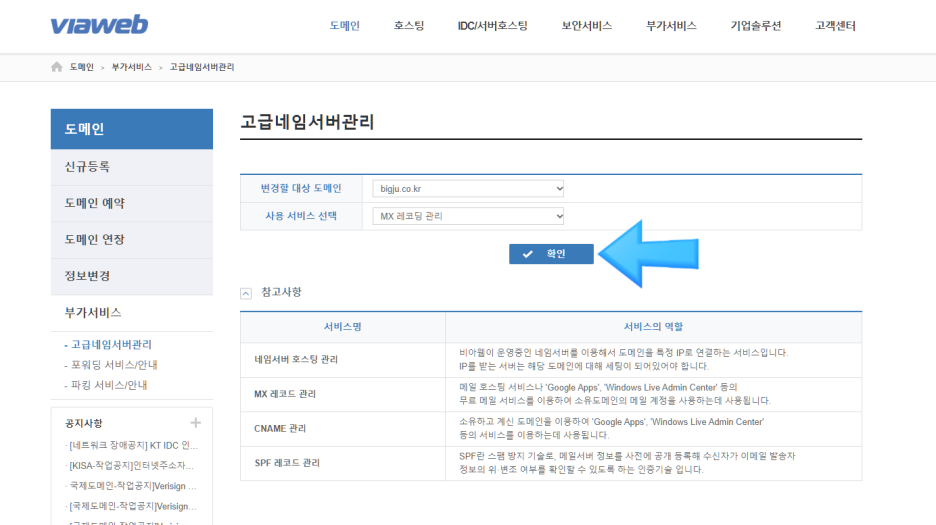
Task: Select 부가서비스 in the sidebar
Action: [x=132, y=313]
